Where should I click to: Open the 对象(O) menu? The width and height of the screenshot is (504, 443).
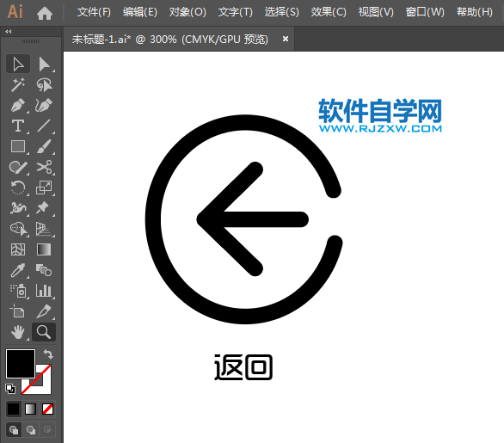pyautogui.click(x=187, y=12)
